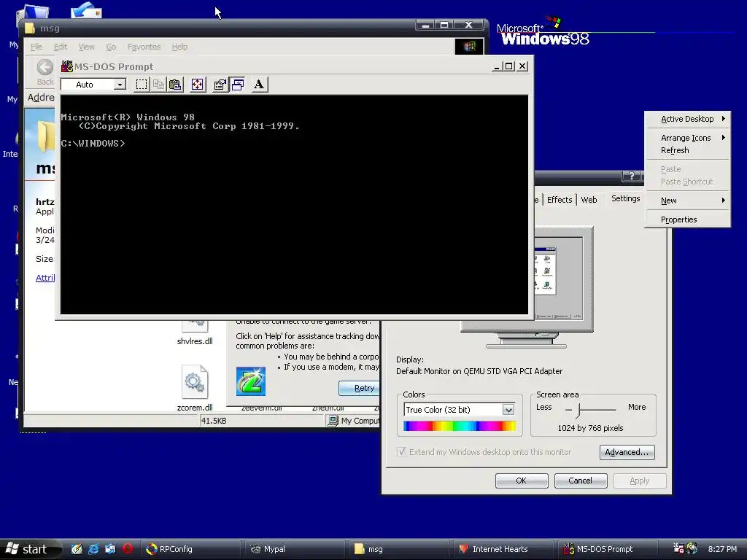Expand Arrange Icons submenu

click(x=687, y=138)
